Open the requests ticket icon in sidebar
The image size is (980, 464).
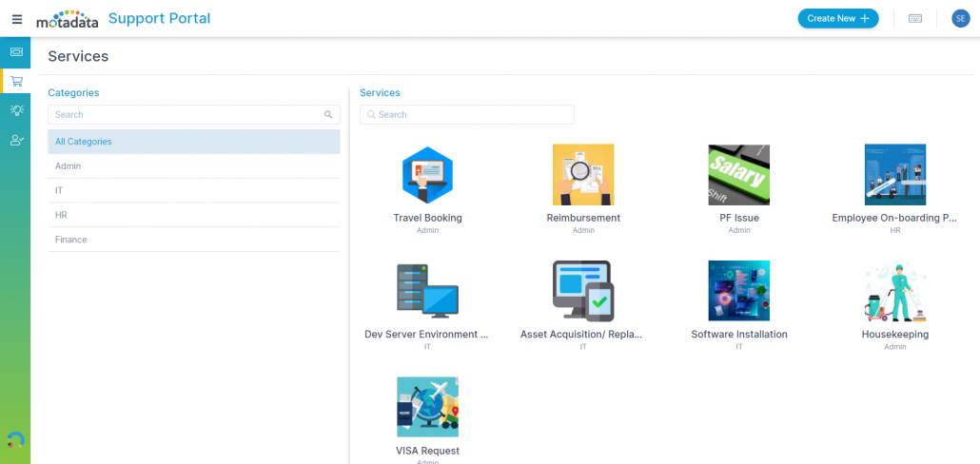coord(16,51)
